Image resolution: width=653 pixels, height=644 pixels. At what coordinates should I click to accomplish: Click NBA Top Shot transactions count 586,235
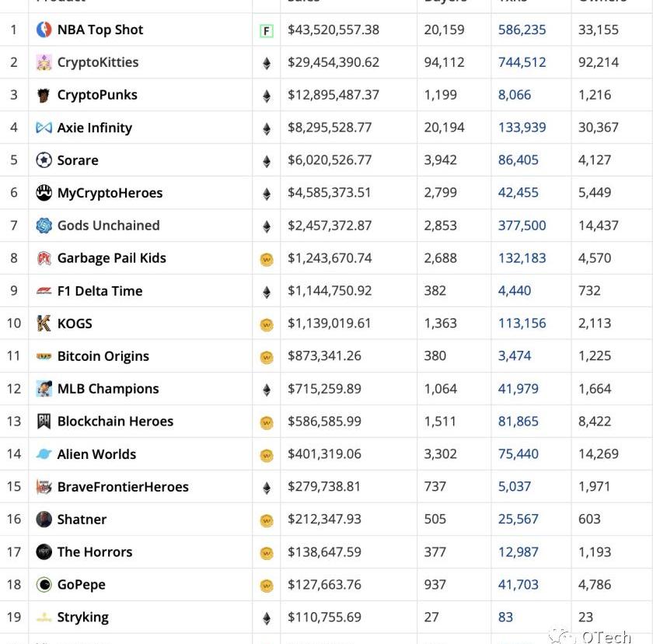pos(522,30)
